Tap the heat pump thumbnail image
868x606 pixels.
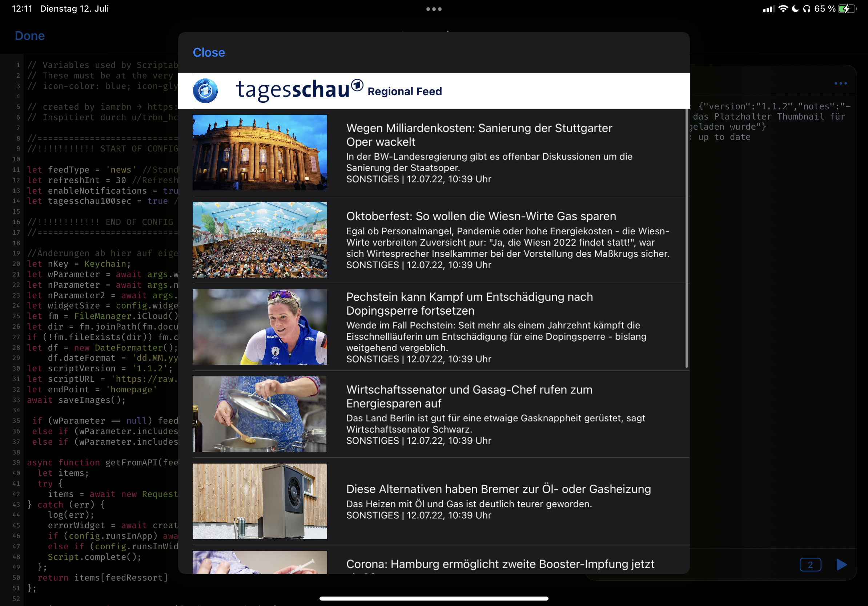[260, 501]
